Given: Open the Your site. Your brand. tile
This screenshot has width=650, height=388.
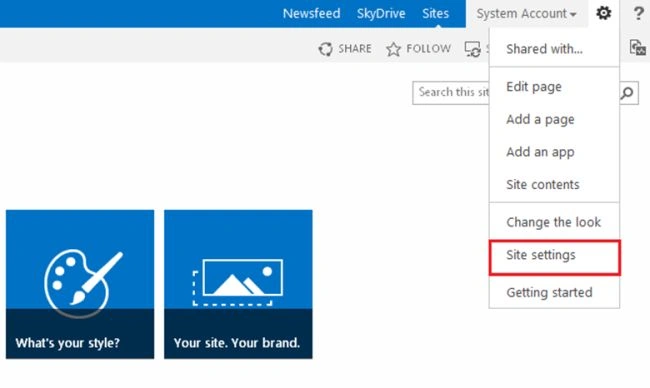Looking at the screenshot, I should point(238,284).
